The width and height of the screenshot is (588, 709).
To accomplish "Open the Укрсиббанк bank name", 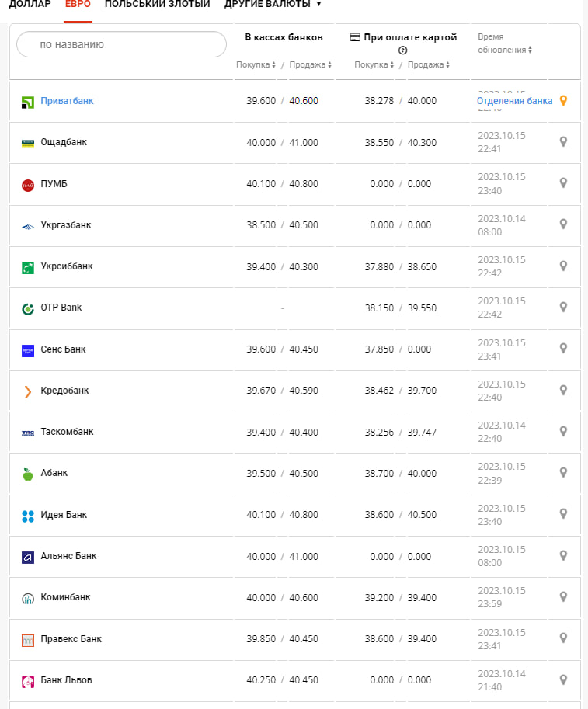I will [67, 266].
